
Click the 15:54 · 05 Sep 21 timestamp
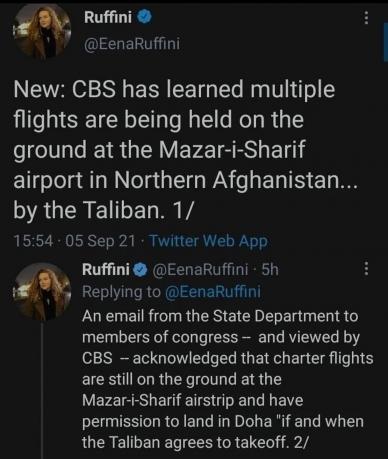click(x=74, y=241)
